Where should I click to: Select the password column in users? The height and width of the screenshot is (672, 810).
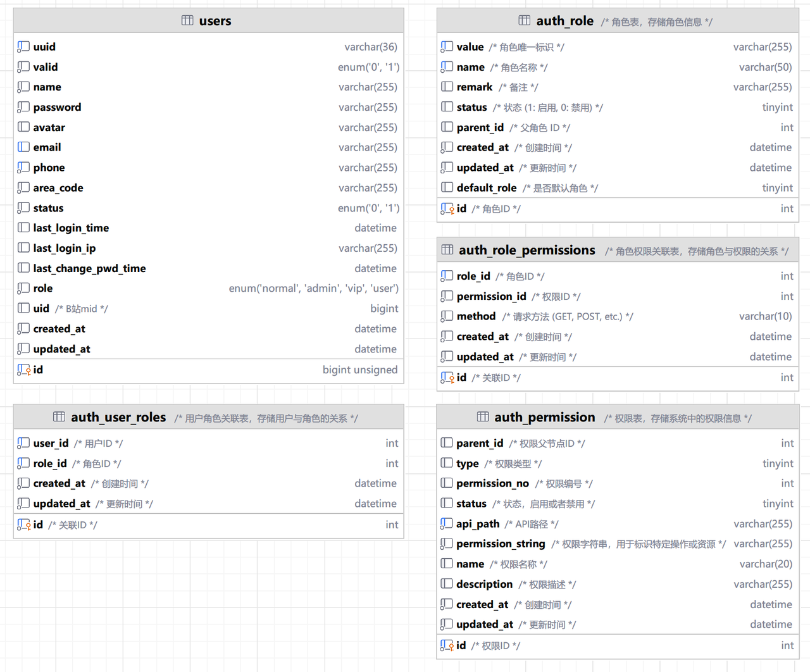pos(57,107)
